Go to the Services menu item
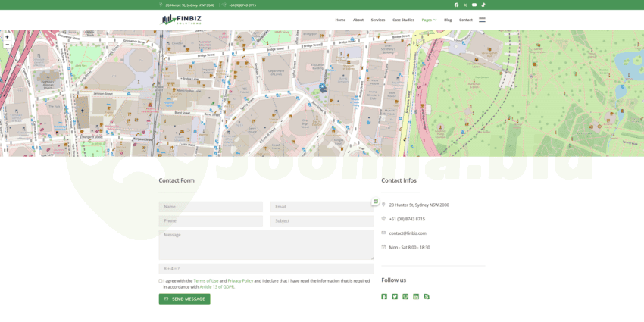Screen dimensions: 644x322 (377, 20)
